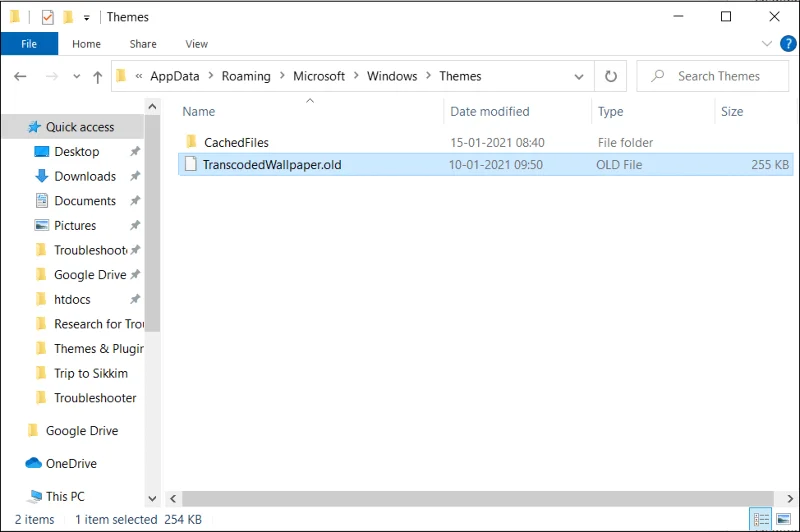Expand the chevron after Microsoft breadcrumb
The height and width of the screenshot is (532, 800).
pyautogui.click(x=356, y=76)
